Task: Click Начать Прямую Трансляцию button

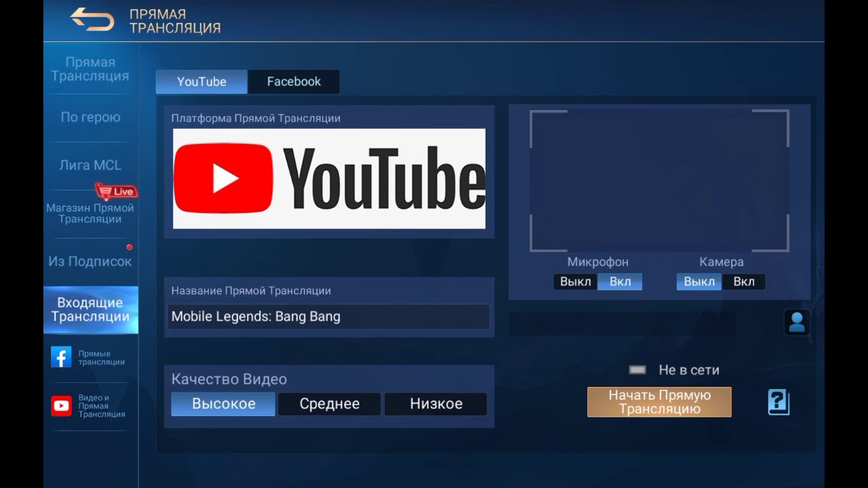Action: tap(659, 402)
